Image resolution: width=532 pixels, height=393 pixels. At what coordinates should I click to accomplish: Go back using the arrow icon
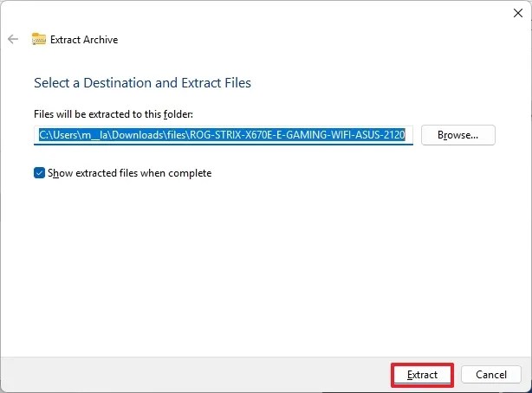tap(13, 39)
